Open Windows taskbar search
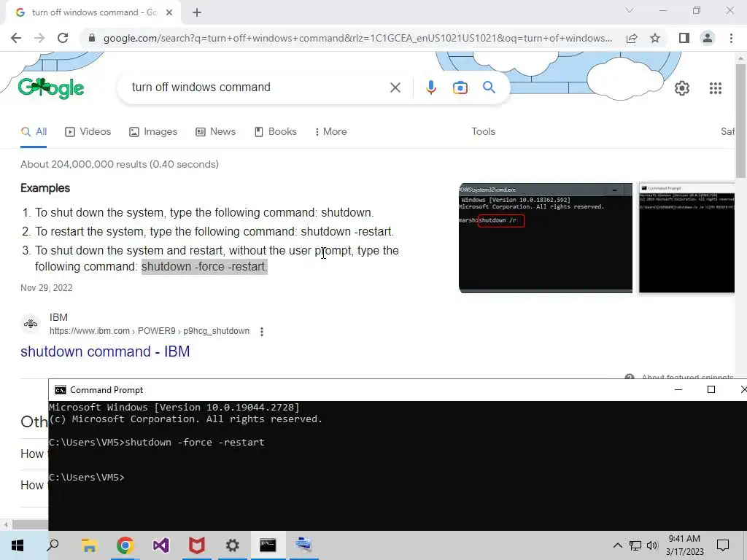 pyautogui.click(x=53, y=545)
